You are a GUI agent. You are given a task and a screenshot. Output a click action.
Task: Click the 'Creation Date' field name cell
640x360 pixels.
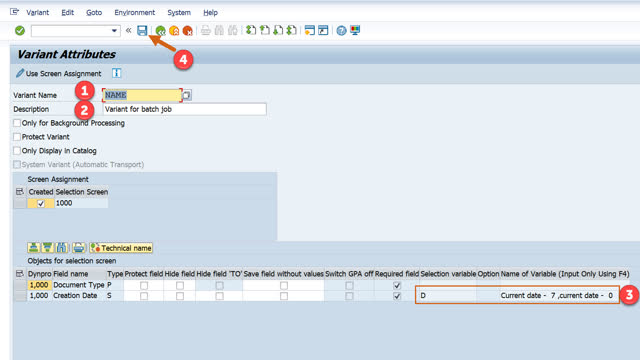pyautogui.click(x=79, y=296)
